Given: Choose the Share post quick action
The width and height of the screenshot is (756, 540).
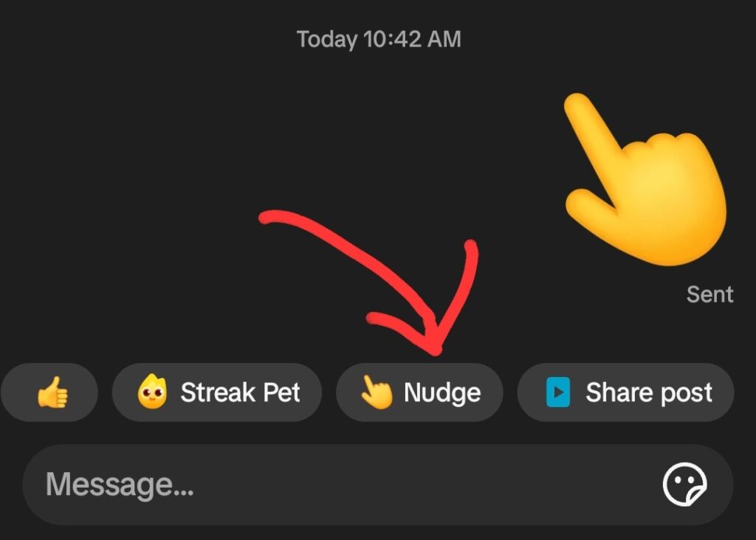Looking at the screenshot, I should [x=626, y=392].
